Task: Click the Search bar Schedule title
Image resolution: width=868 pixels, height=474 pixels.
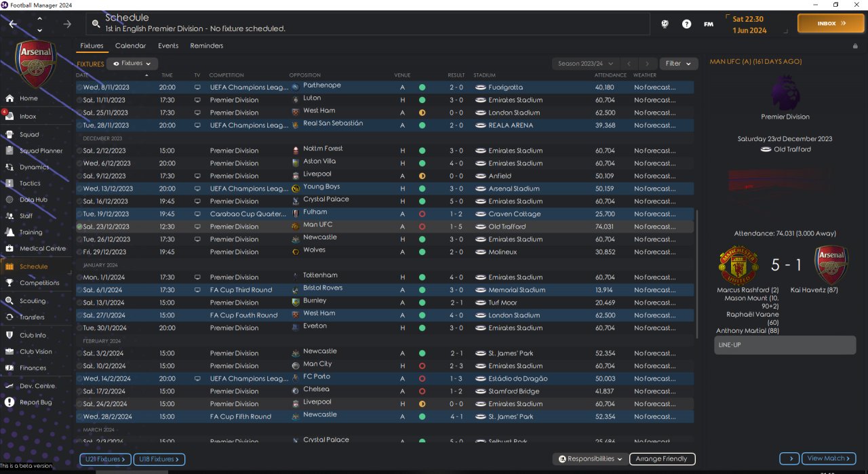Action: pos(127,18)
